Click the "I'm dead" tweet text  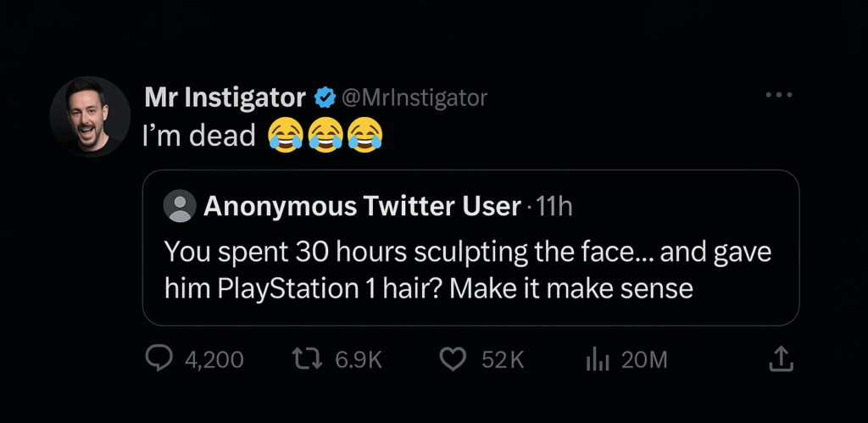[199, 135]
